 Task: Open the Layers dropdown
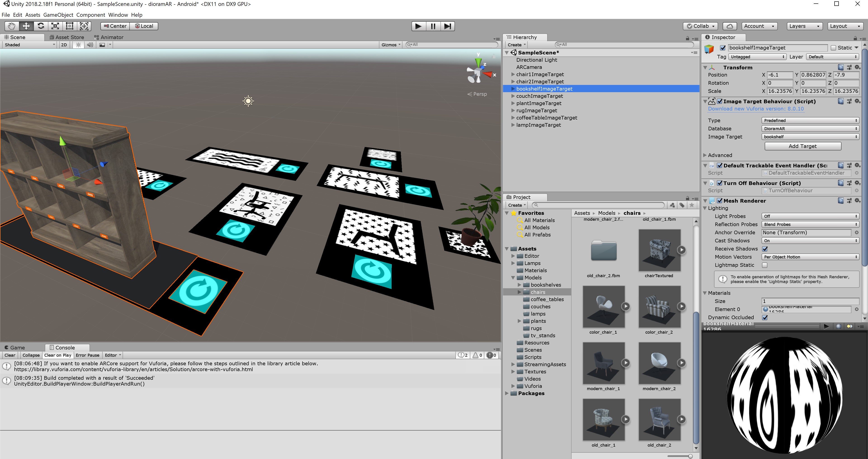coord(804,26)
